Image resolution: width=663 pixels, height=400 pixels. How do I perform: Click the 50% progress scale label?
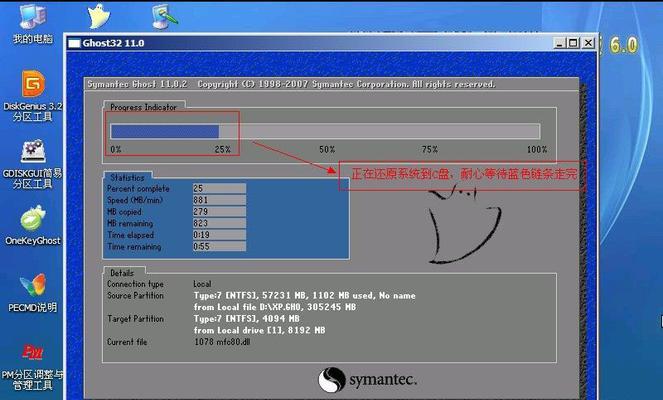click(x=327, y=149)
